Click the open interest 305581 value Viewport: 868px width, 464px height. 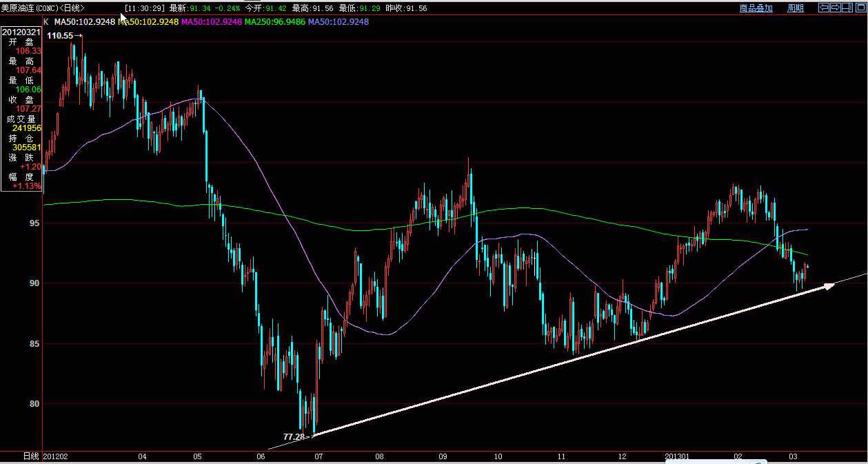(x=28, y=148)
